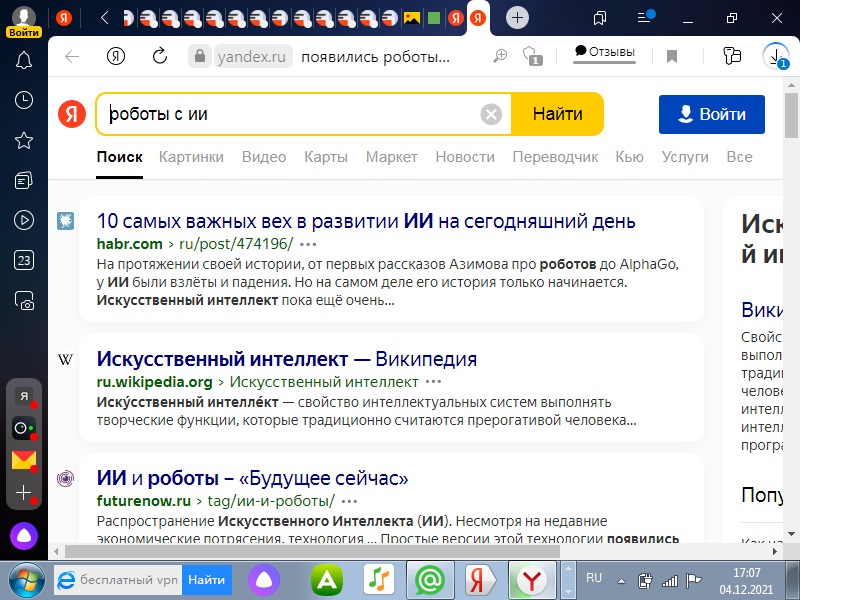Open browsing history clock icon
Image resolution: width=845 pixels, height=600 pixels.
click(24, 100)
